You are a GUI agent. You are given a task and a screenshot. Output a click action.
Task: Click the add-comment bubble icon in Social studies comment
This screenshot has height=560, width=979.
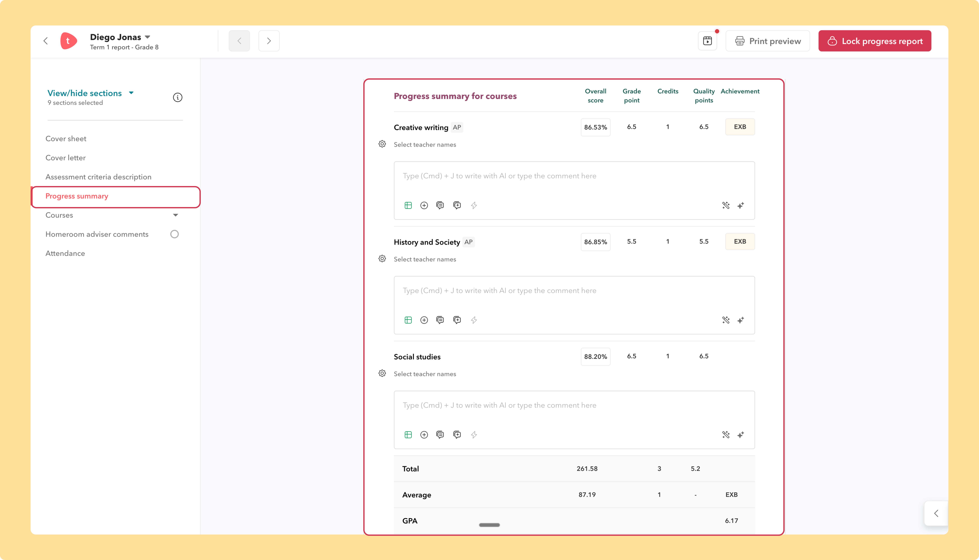tap(457, 435)
